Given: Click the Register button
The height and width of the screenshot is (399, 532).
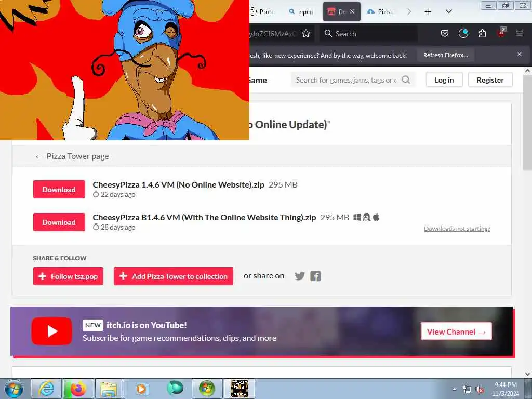Looking at the screenshot, I should (x=490, y=79).
